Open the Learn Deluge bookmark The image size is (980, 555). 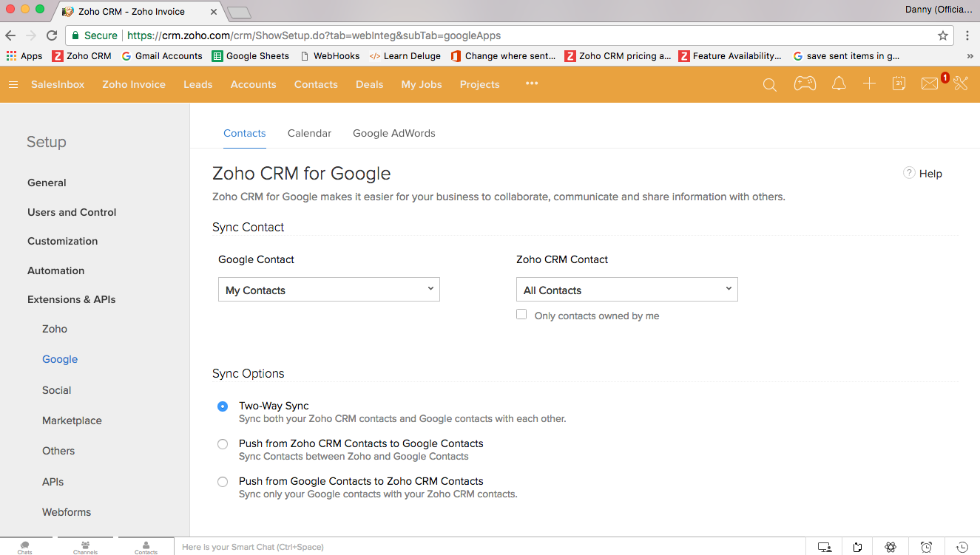click(405, 56)
